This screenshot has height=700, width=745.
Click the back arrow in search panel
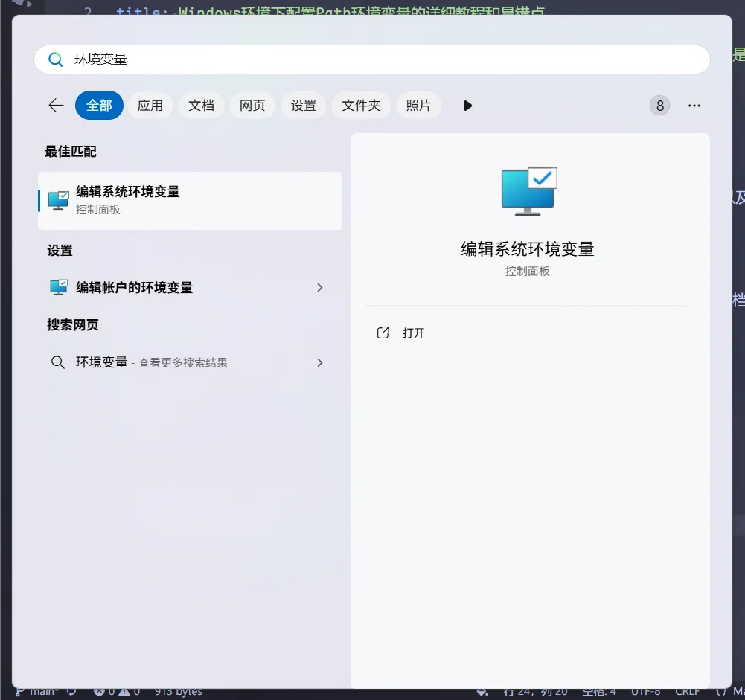point(56,106)
